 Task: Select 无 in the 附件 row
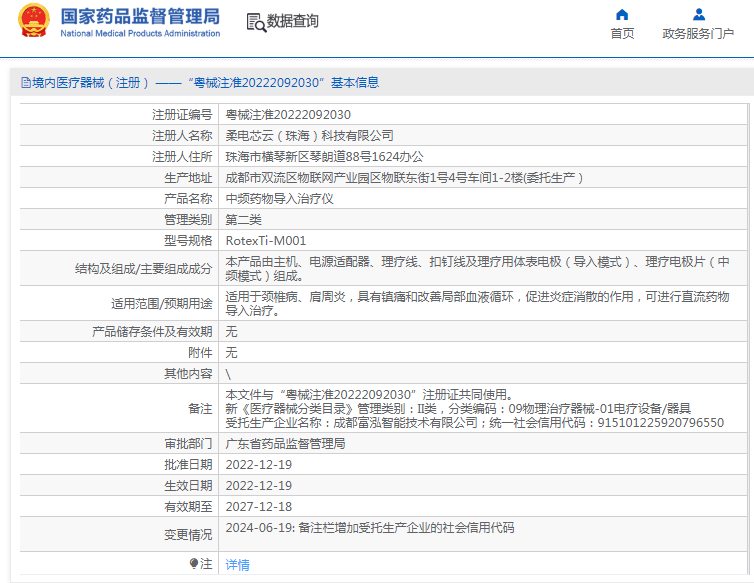tap(231, 353)
